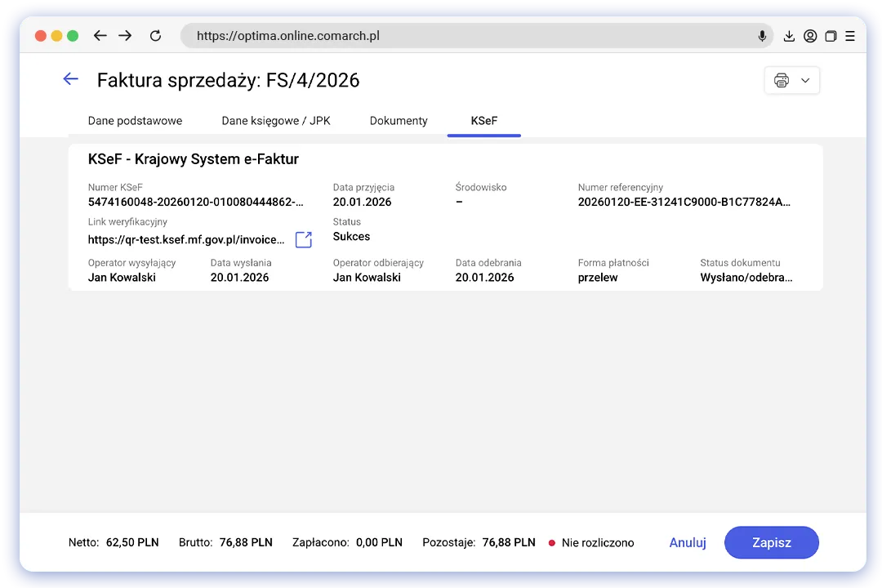Open the browser hamburger menu
Screen dimensions: 882x588
850,36
